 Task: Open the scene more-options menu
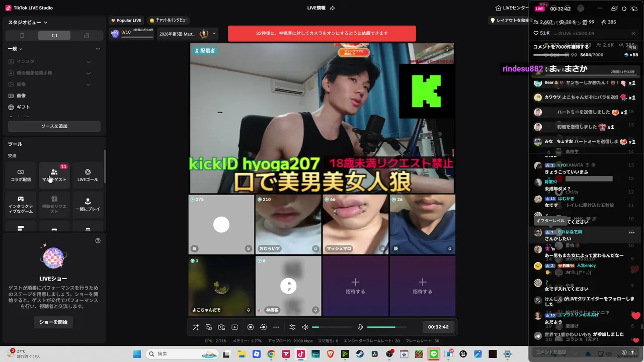pos(98,49)
